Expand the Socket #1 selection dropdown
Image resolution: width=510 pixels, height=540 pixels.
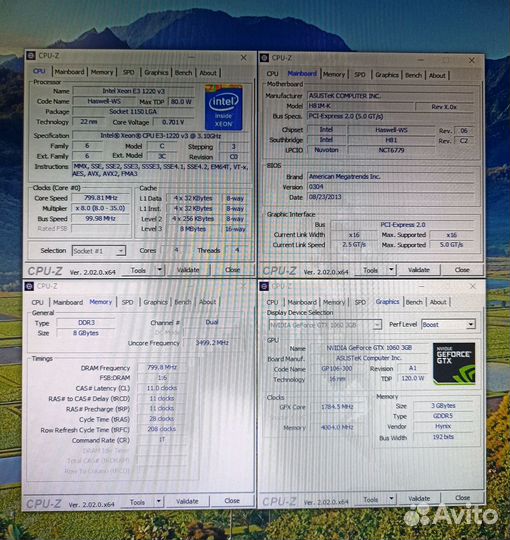pos(120,251)
